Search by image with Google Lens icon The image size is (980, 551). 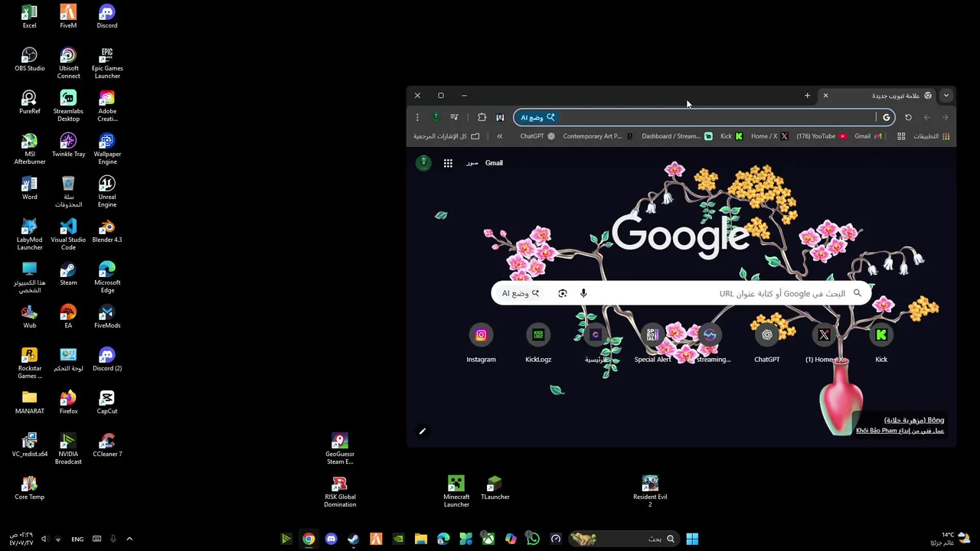563,293
